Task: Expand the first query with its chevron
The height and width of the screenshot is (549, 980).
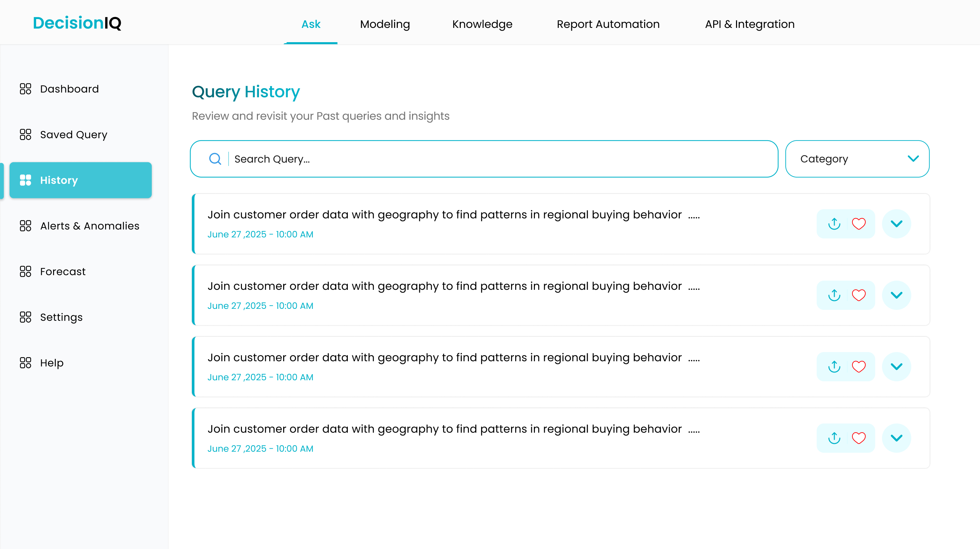Action: coord(896,223)
